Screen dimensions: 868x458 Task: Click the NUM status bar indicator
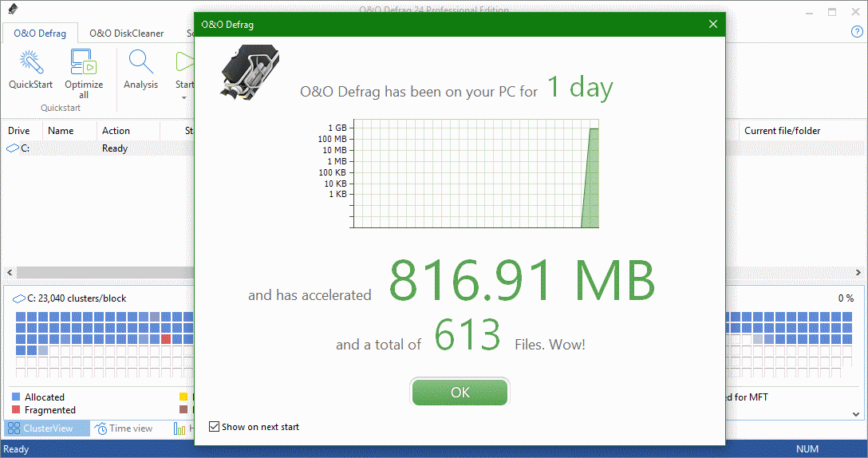click(x=807, y=449)
